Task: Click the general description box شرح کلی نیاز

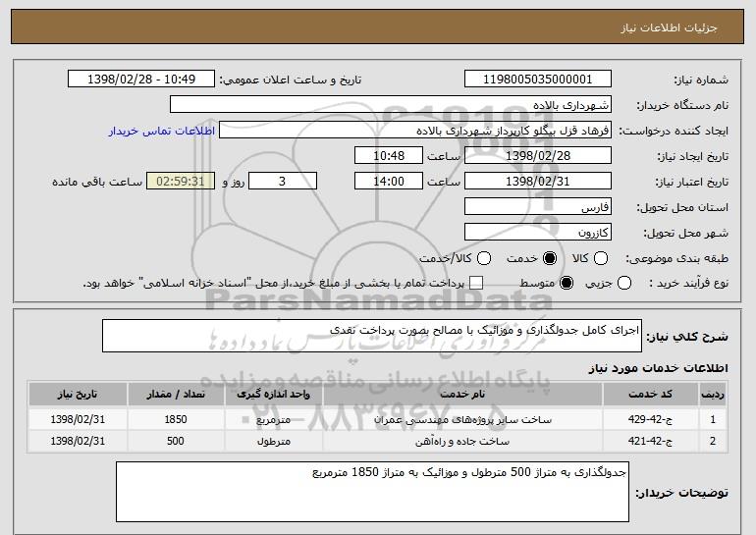Action: pyautogui.click(x=372, y=336)
